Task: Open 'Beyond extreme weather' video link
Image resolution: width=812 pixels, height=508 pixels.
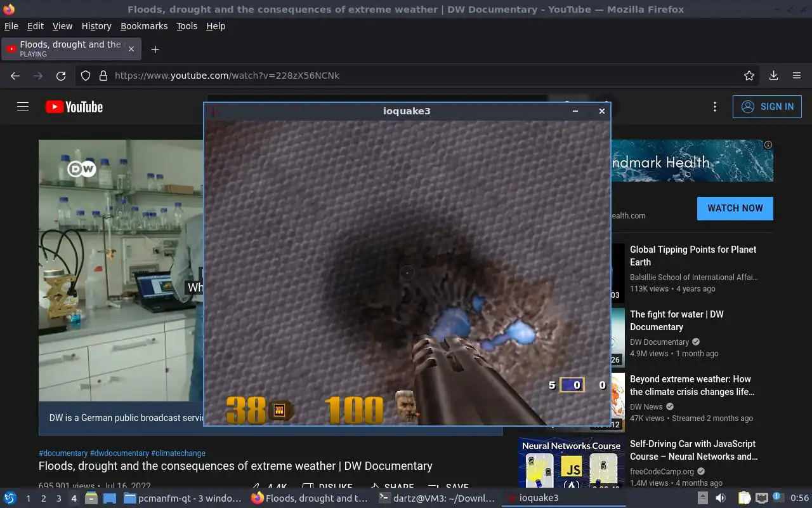Action: [x=692, y=385]
